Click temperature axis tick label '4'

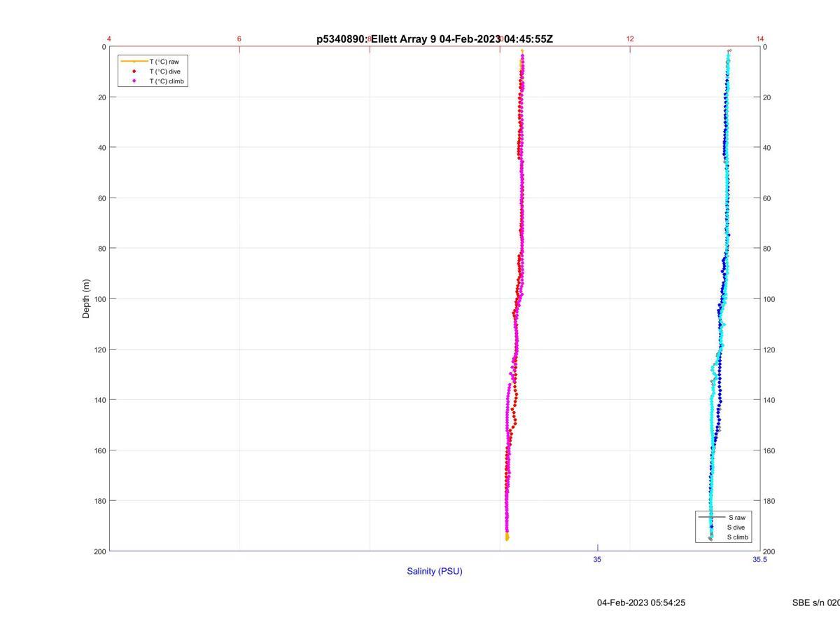tap(109, 39)
